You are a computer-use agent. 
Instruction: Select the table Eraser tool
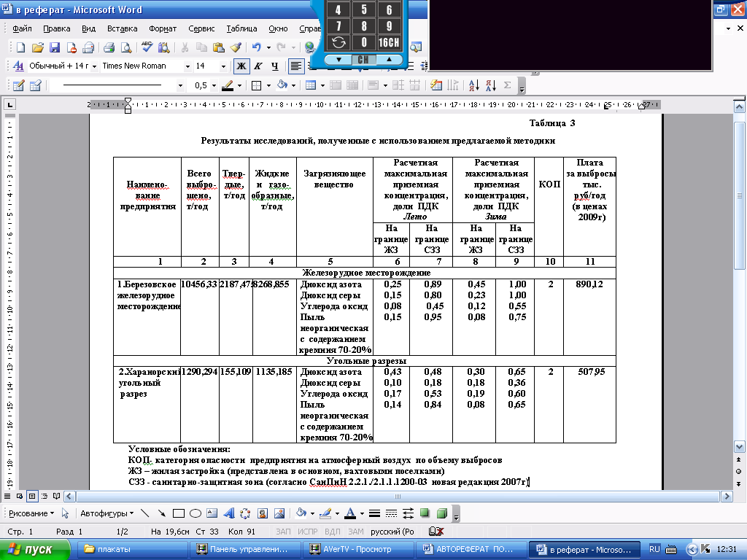click(x=35, y=86)
